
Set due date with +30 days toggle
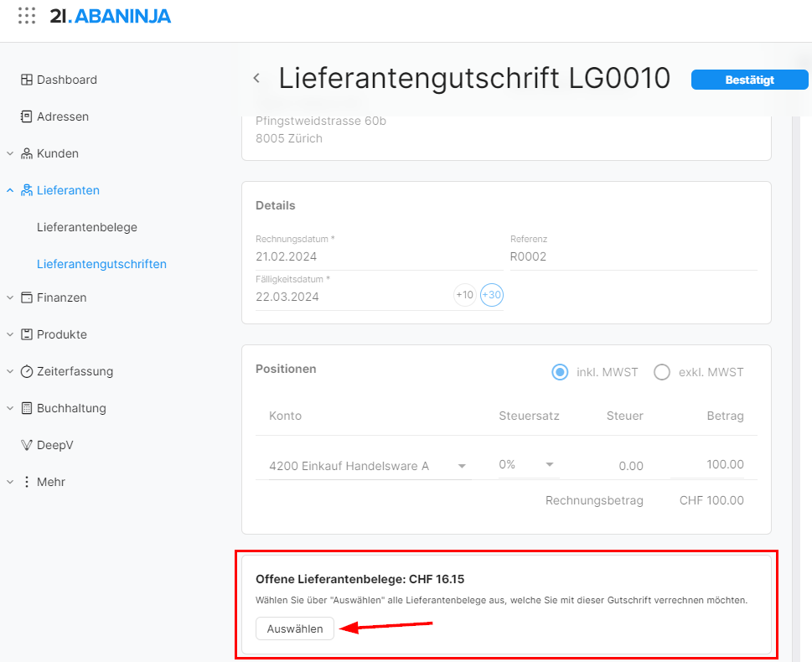click(x=492, y=295)
